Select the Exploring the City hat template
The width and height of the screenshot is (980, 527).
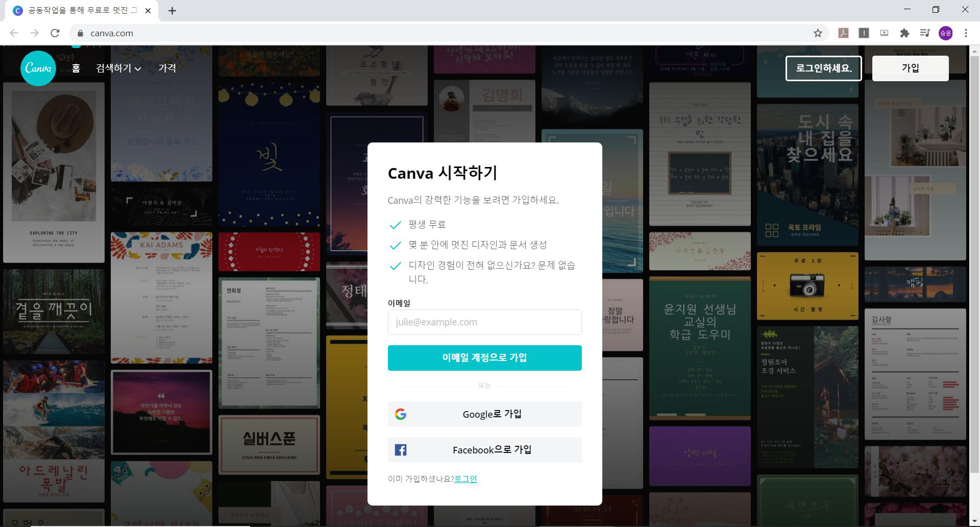click(x=54, y=173)
